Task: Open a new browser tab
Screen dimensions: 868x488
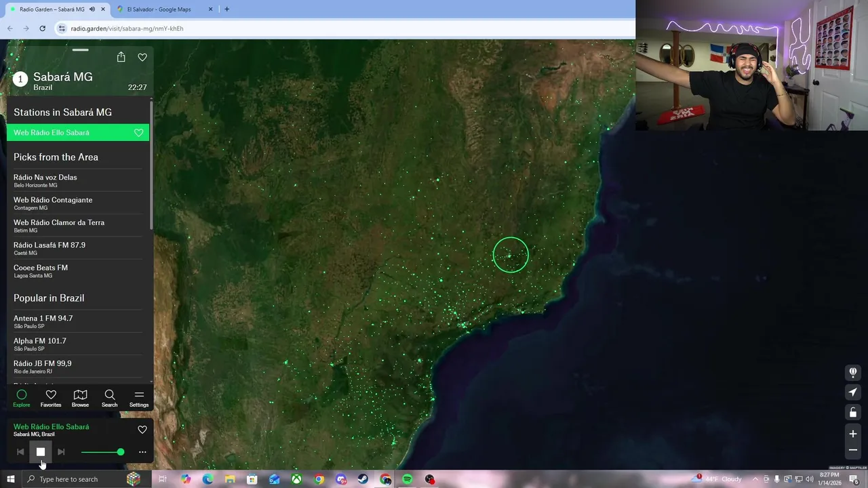Action: click(226, 9)
